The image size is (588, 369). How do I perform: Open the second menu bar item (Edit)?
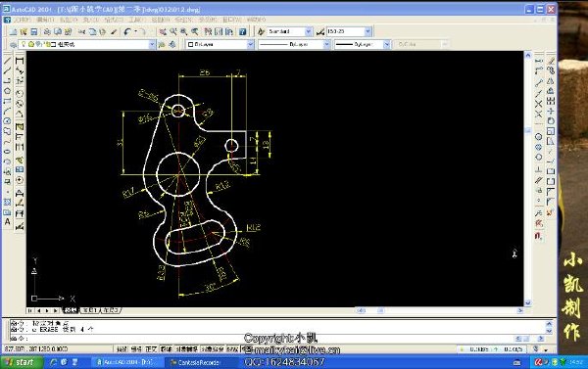pos(45,20)
